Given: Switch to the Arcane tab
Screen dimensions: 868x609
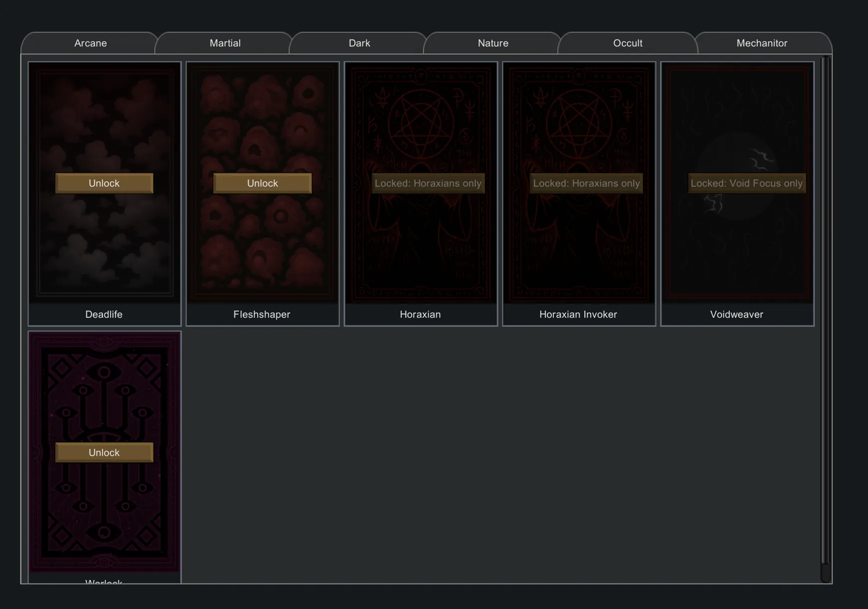Looking at the screenshot, I should pos(90,43).
